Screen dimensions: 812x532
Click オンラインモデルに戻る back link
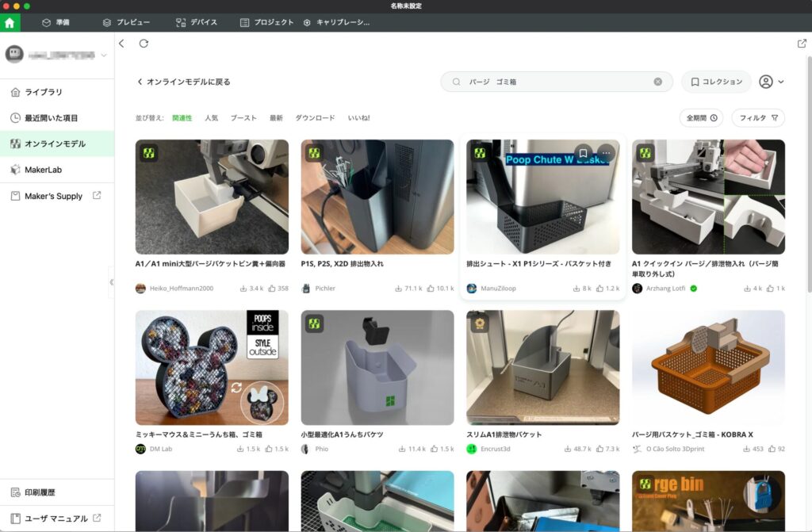coord(184,82)
